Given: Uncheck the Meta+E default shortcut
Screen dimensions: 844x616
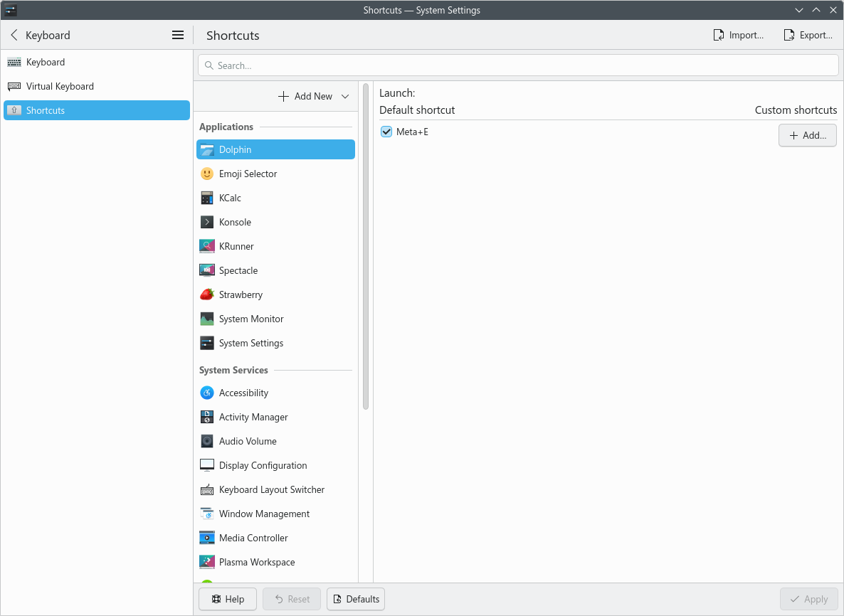Looking at the screenshot, I should coord(386,132).
